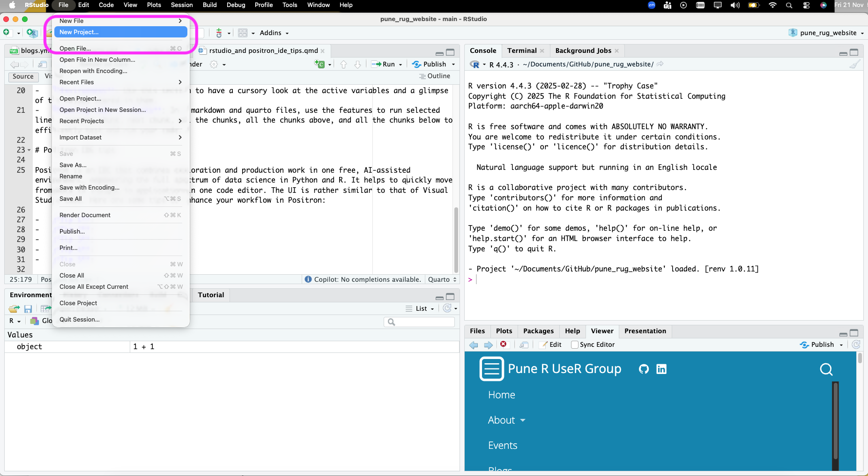Toggle the Outline button in editor
The height and width of the screenshot is (476, 868).
(435, 76)
